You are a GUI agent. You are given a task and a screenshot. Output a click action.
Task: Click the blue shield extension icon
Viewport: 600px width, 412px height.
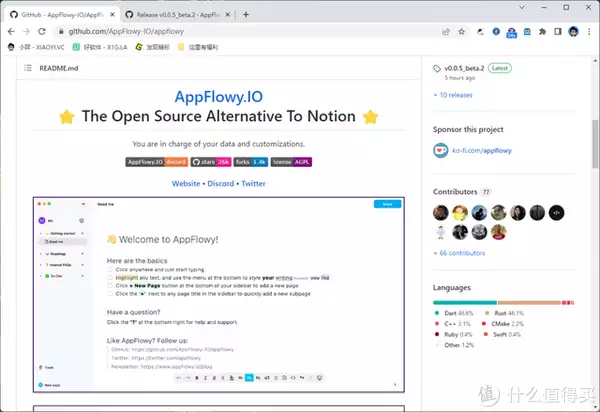496,32
